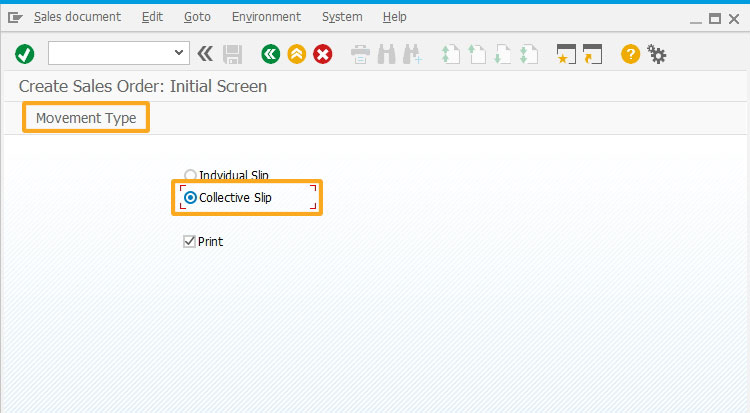This screenshot has height=413, width=750.
Task: Click the Find binoculars icon
Action: [386, 54]
